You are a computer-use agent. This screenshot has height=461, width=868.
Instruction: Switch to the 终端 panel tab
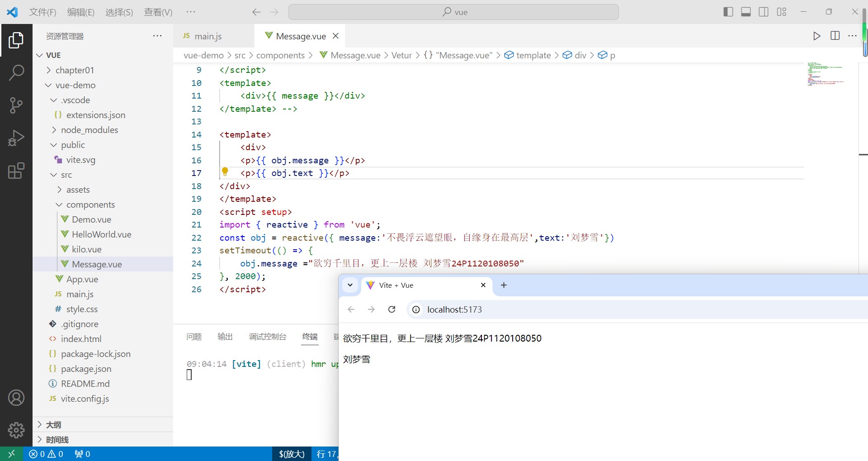tap(310, 337)
